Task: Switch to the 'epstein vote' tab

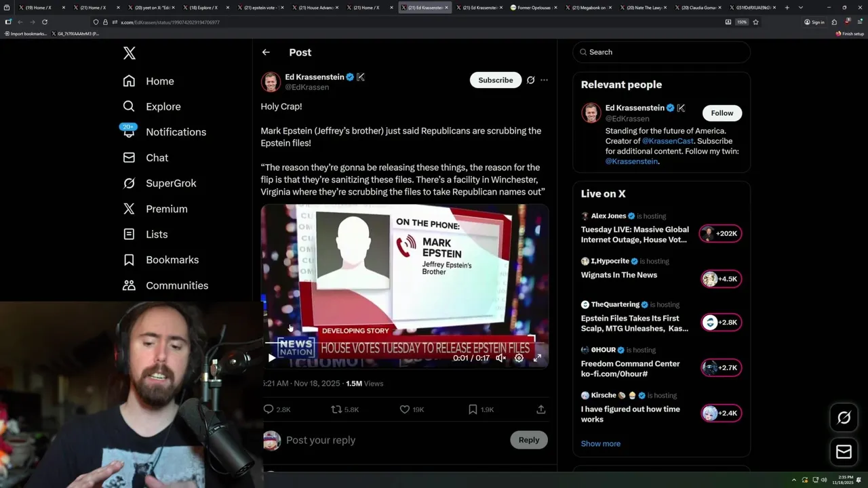Action: pos(261,7)
